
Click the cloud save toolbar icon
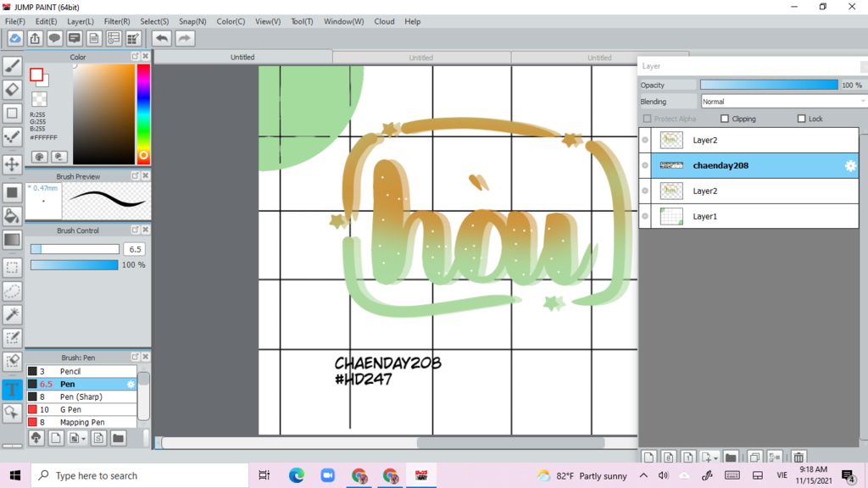(x=15, y=38)
